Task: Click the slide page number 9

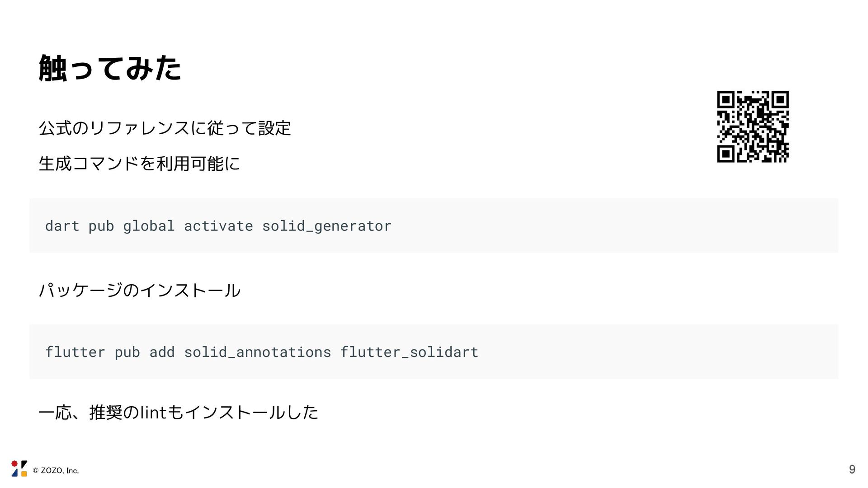Action: point(852,469)
